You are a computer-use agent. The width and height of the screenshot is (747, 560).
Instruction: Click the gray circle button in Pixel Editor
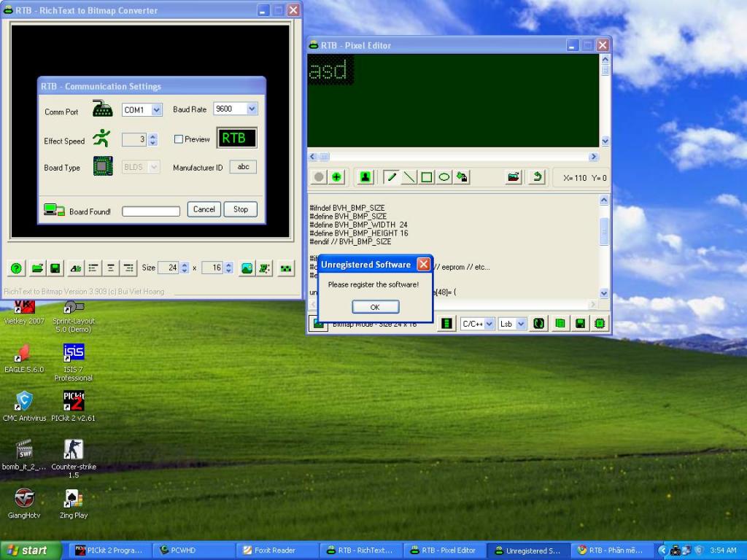pos(319,177)
